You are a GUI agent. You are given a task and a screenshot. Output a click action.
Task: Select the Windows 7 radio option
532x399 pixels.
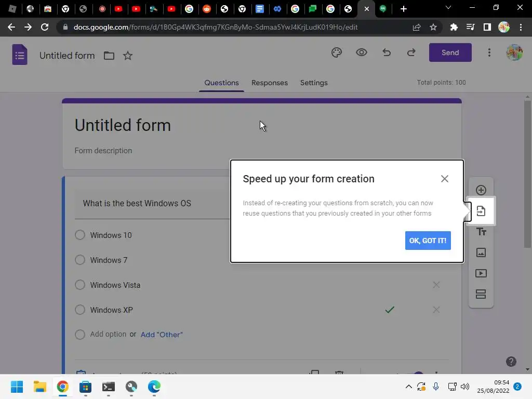[x=80, y=260]
